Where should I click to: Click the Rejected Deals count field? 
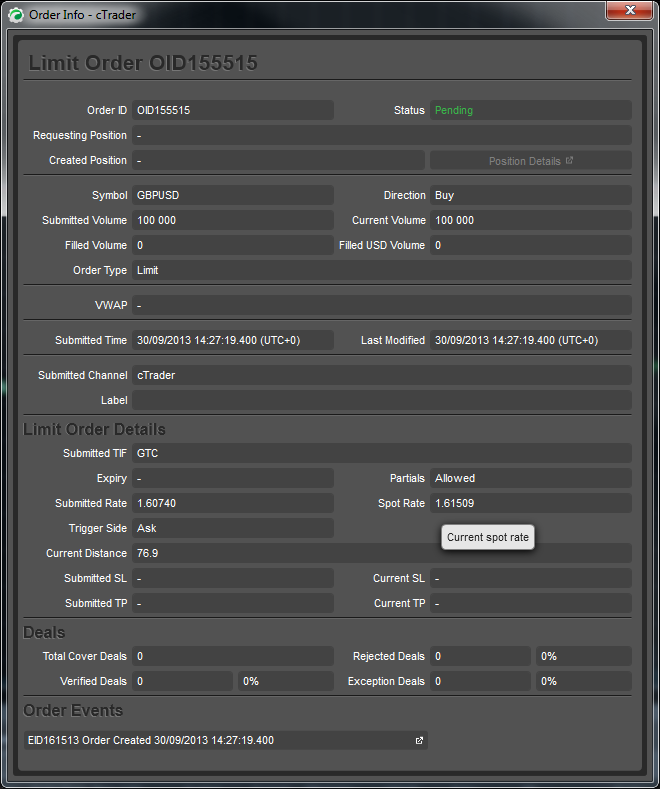point(480,656)
